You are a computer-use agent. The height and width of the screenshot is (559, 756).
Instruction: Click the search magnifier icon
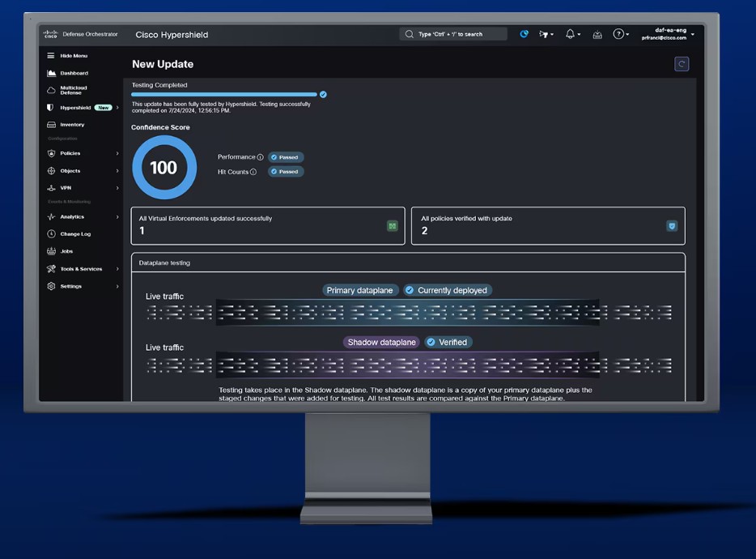tap(409, 34)
